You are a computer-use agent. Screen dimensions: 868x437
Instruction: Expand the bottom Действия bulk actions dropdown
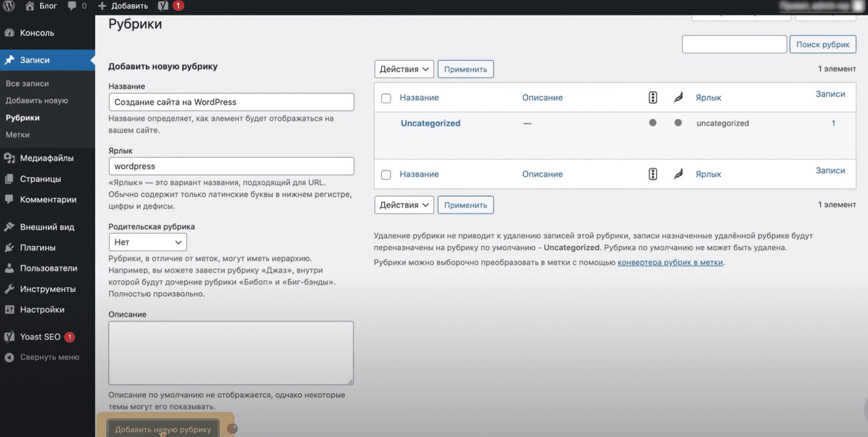[x=404, y=205]
